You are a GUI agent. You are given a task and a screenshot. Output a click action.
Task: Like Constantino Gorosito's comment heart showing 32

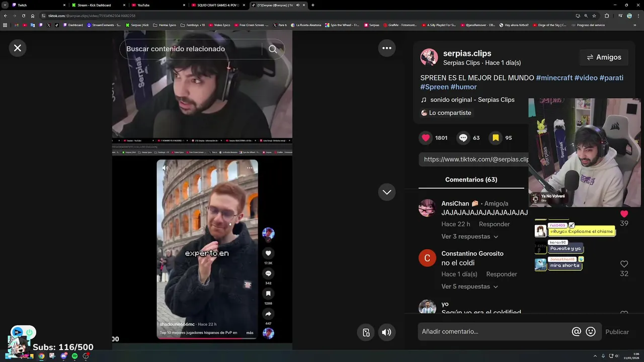pos(624,264)
